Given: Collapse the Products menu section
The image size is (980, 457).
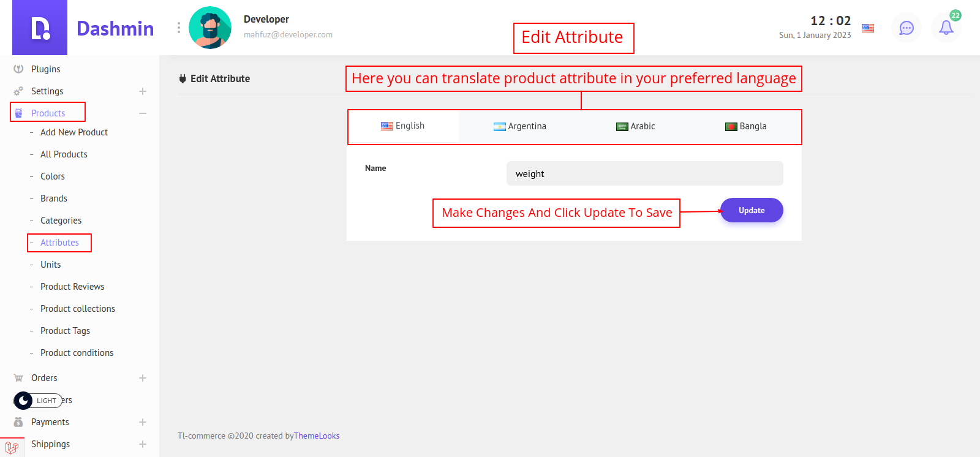Looking at the screenshot, I should [x=142, y=113].
